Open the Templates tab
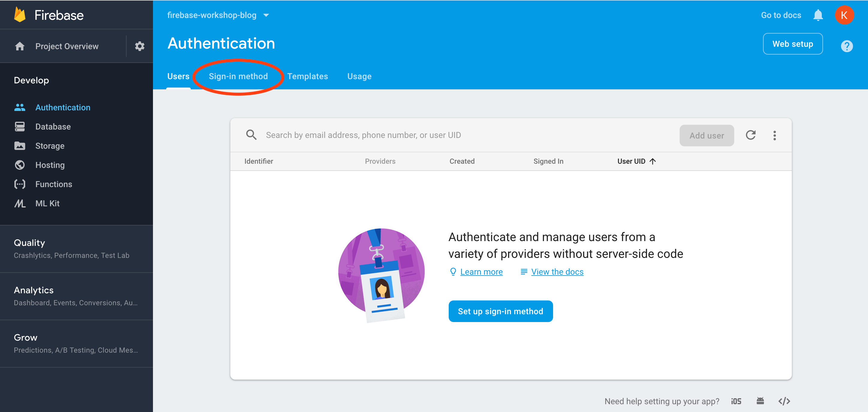Image resolution: width=868 pixels, height=412 pixels. coord(307,76)
